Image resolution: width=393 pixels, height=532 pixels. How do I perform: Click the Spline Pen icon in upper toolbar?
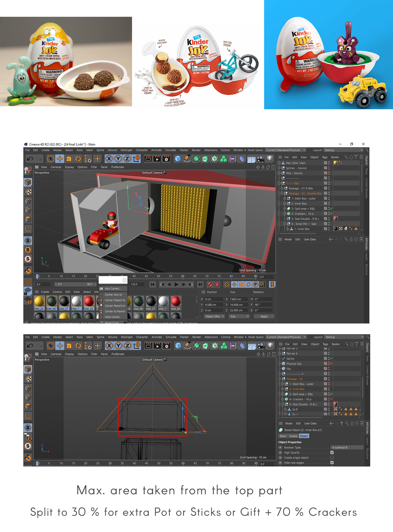(x=187, y=159)
